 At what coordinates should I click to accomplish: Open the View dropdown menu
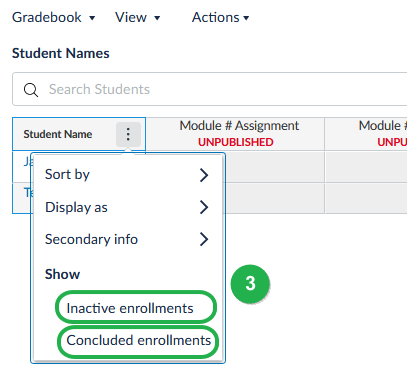pos(137,17)
